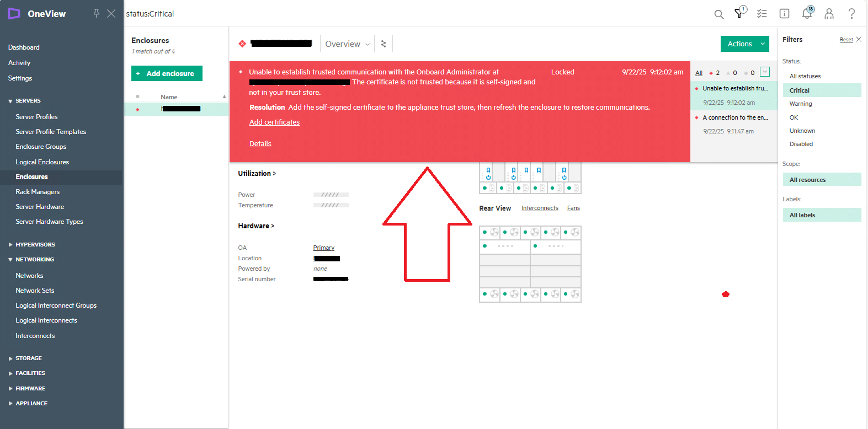The width and height of the screenshot is (868, 429).
Task: Go to Server Profiles in sidebar
Action: 36,117
